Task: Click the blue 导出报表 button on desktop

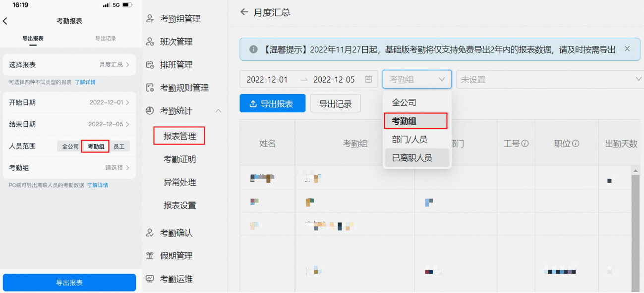Action: pyautogui.click(x=273, y=103)
